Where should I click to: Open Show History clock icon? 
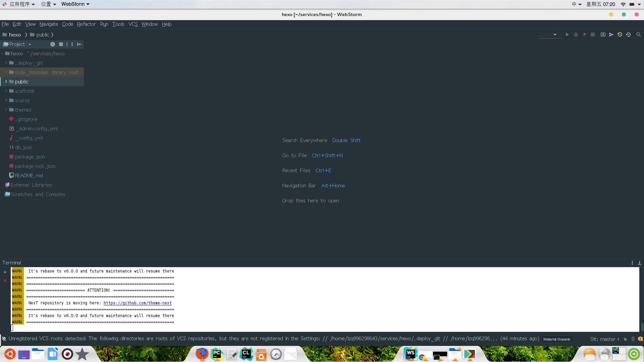[x=620, y=35]
